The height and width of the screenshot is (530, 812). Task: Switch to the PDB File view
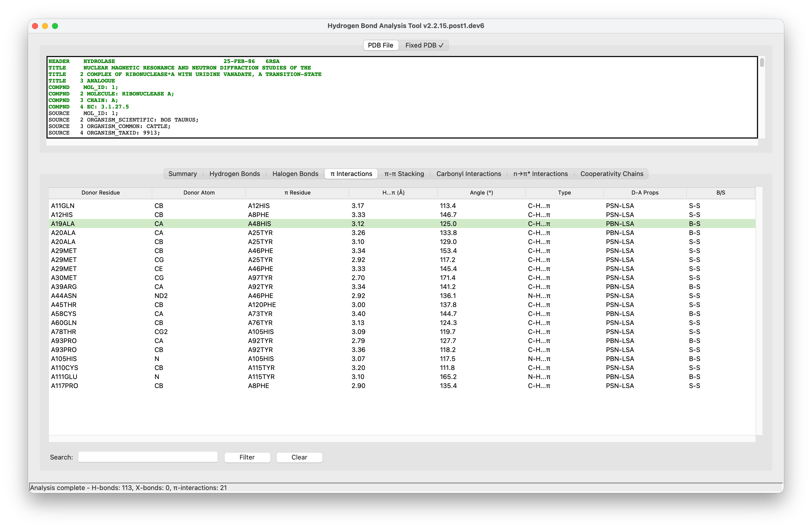tap(380, 45)
